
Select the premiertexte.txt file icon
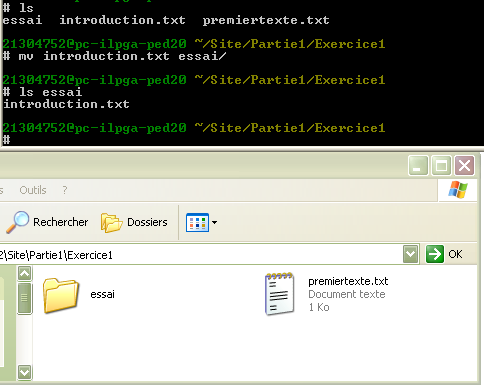tap(280, 294)
